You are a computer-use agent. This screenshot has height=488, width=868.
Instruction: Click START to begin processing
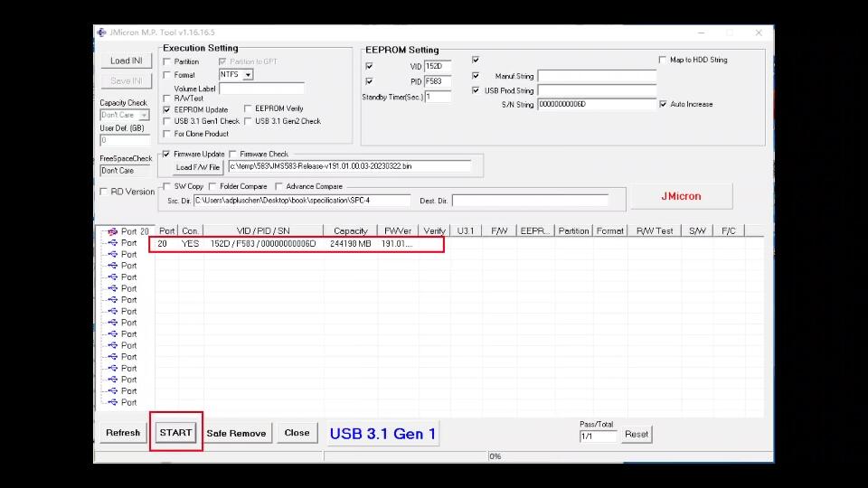(x=176, y=433)
